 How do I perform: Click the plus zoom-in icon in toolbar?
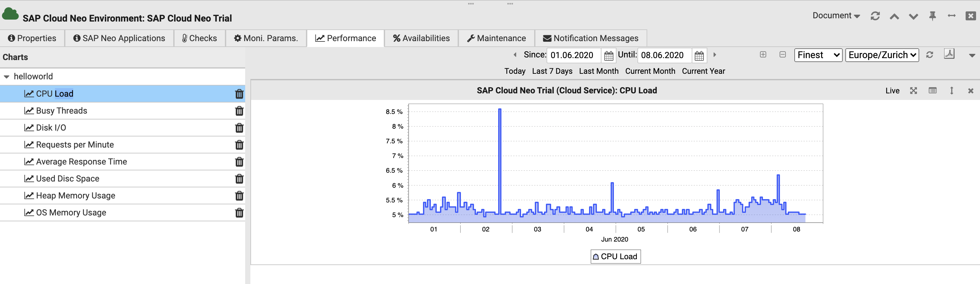pos(763,55)
